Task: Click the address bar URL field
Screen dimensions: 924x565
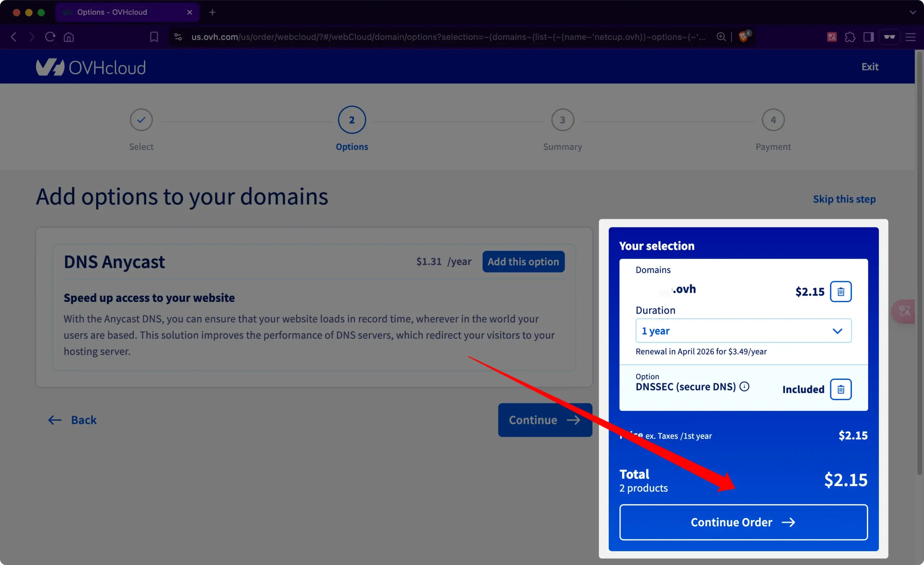Action: (x=448, y=37)
